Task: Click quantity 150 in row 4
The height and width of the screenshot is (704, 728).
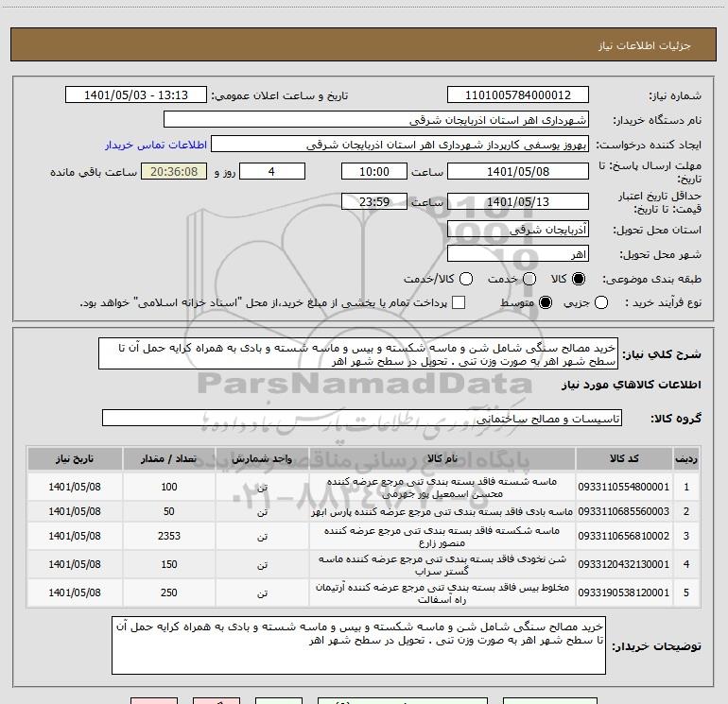Action: pyautogui.click(x=169, y=564)
